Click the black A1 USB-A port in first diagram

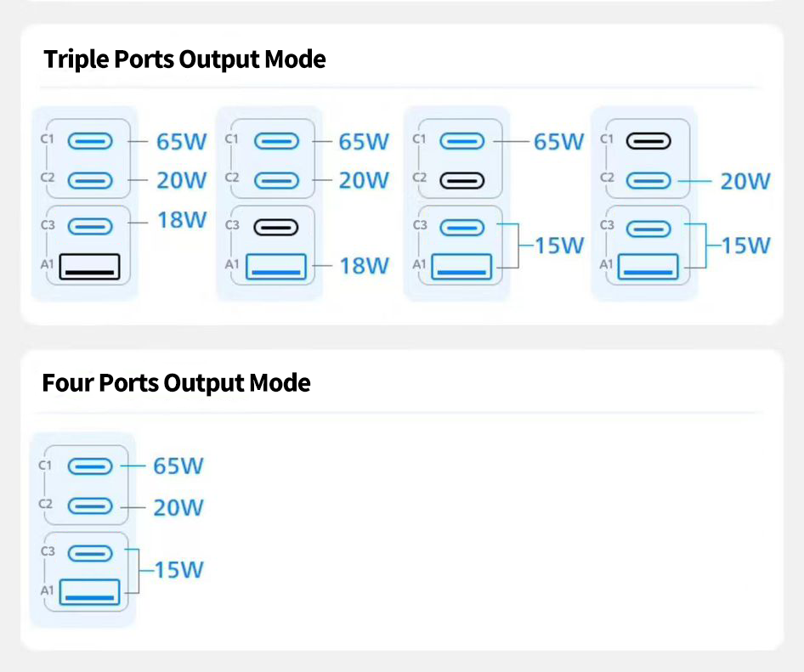(x=90, y=267)
